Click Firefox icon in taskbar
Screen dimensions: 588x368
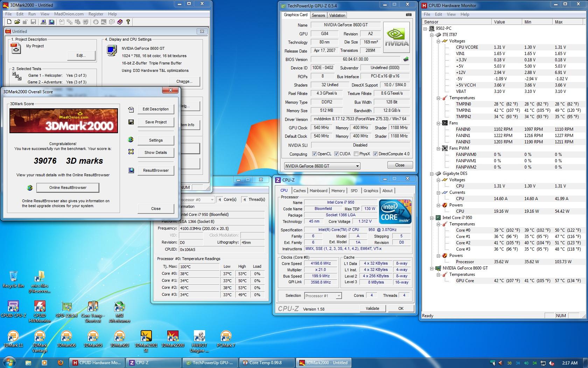[60, 363]
